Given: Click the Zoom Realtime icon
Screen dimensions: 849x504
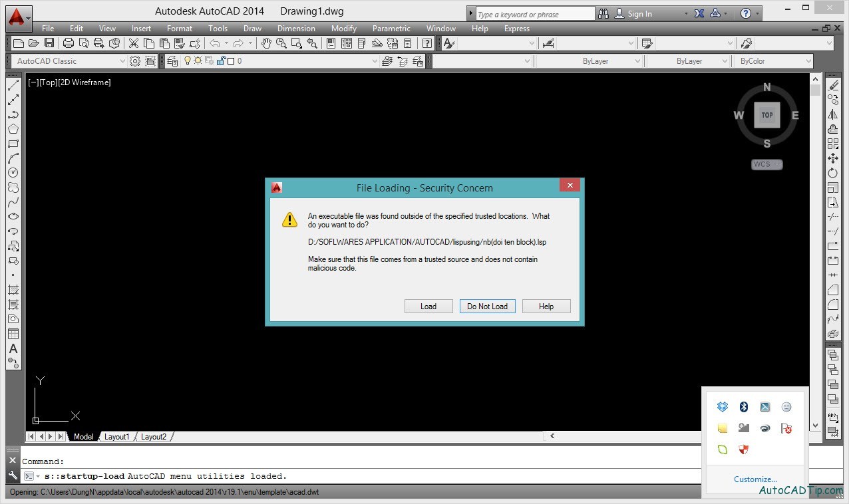Looking at the screenshot, I should [281, 43].
